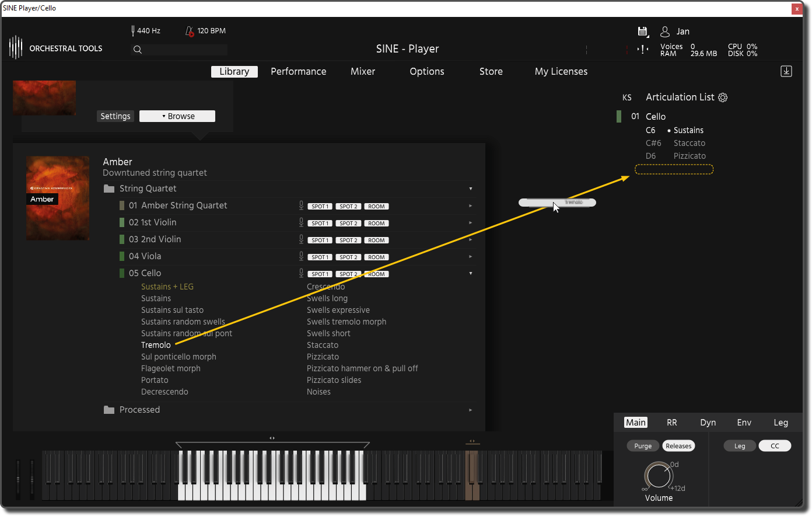
Task: Click microphone icon on 02 1st Violin row
Action: click(x=301, y=222)
